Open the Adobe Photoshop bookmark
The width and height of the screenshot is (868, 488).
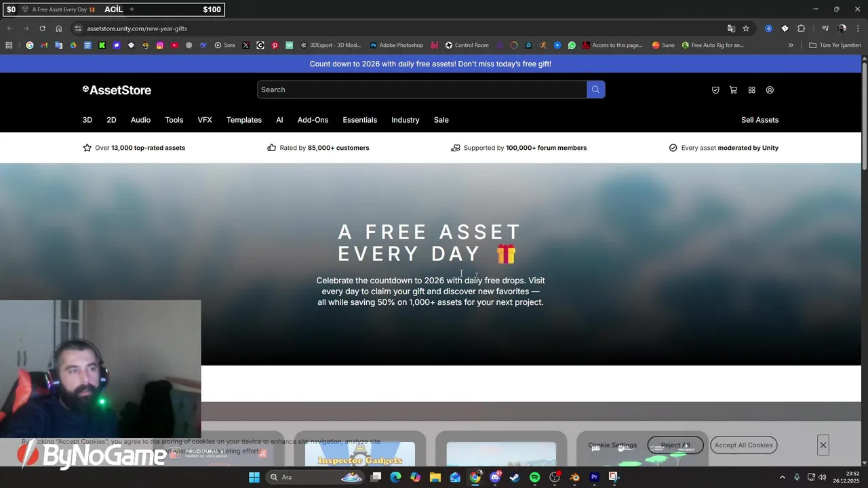coord(396,45)
